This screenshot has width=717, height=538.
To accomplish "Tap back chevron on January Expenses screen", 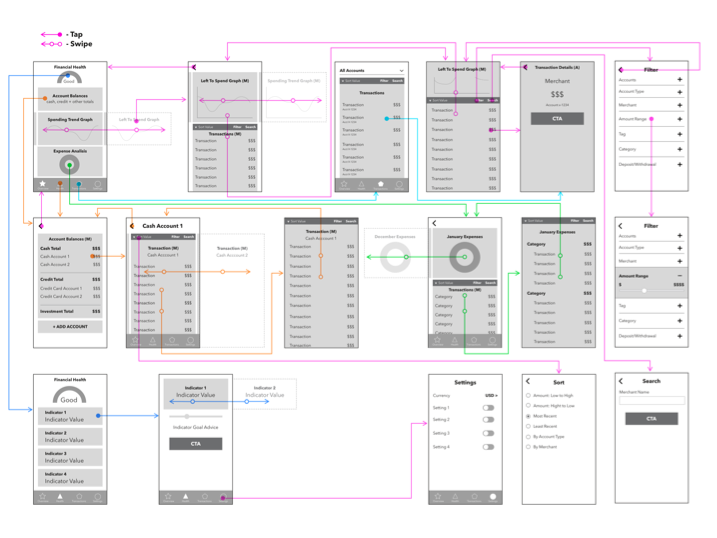I will (434, 223).
